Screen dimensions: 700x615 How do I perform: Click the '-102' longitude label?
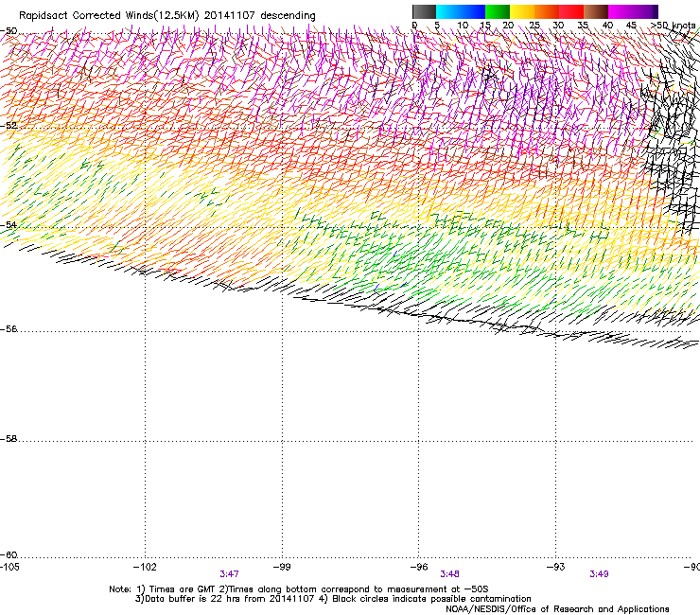145,567
